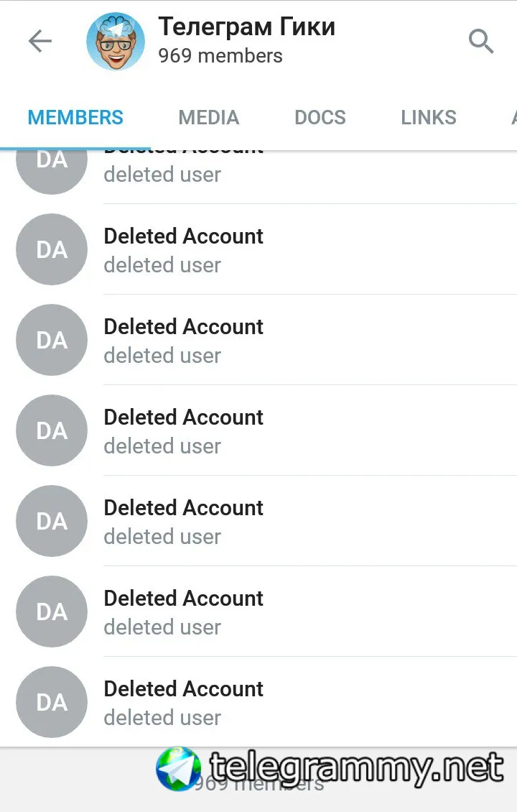517x812 pixels.
Task: Click the 969 members subtitle in the header
Action: click(x=220, y=56)
